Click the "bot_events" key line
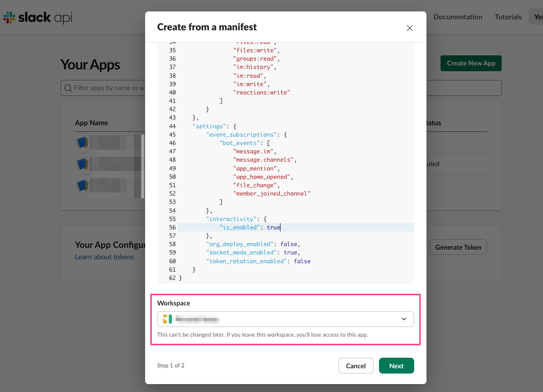This screenshot has height=392, width=543. pos(245,143)
